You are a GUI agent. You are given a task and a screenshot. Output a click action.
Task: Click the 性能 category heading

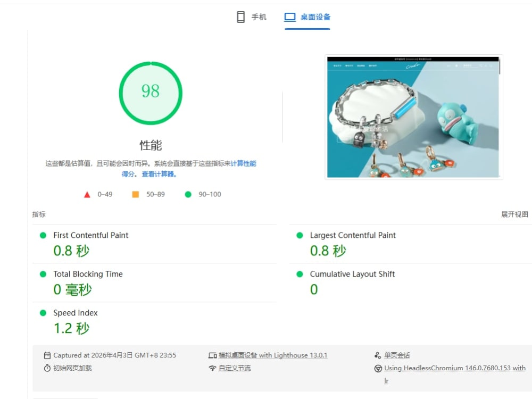151,145
